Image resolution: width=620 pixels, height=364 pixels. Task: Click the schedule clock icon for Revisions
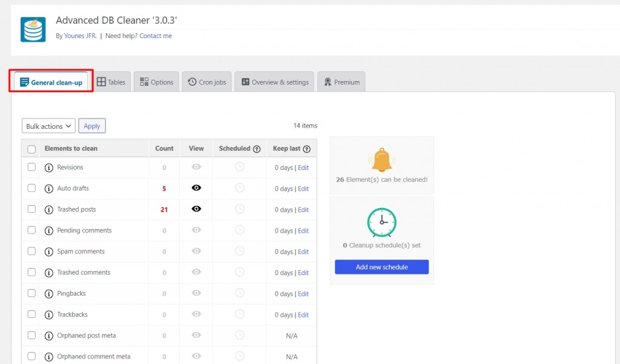(240, 167)
